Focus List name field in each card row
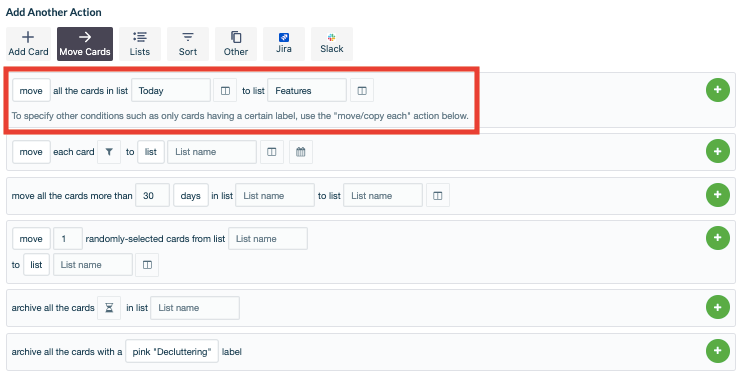Image resolution: width=738 pixels, height=382 pixels. pos(212,152)
